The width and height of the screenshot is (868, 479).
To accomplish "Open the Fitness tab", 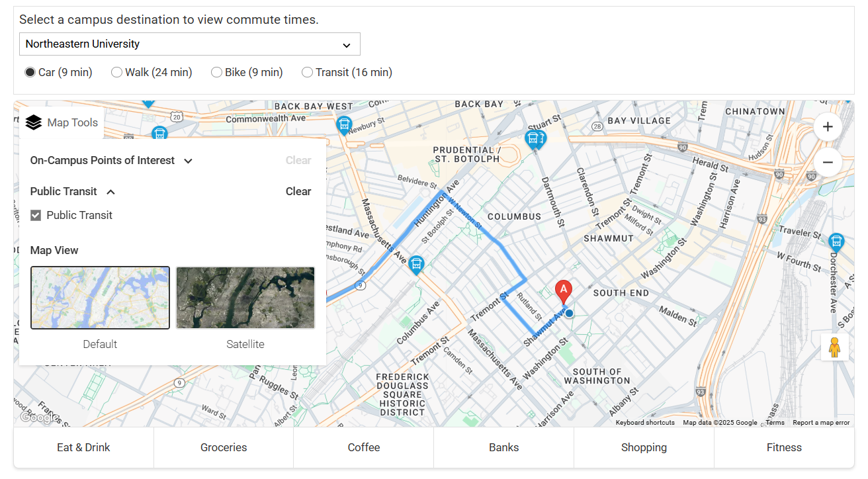I will click(x=784, y=448).
